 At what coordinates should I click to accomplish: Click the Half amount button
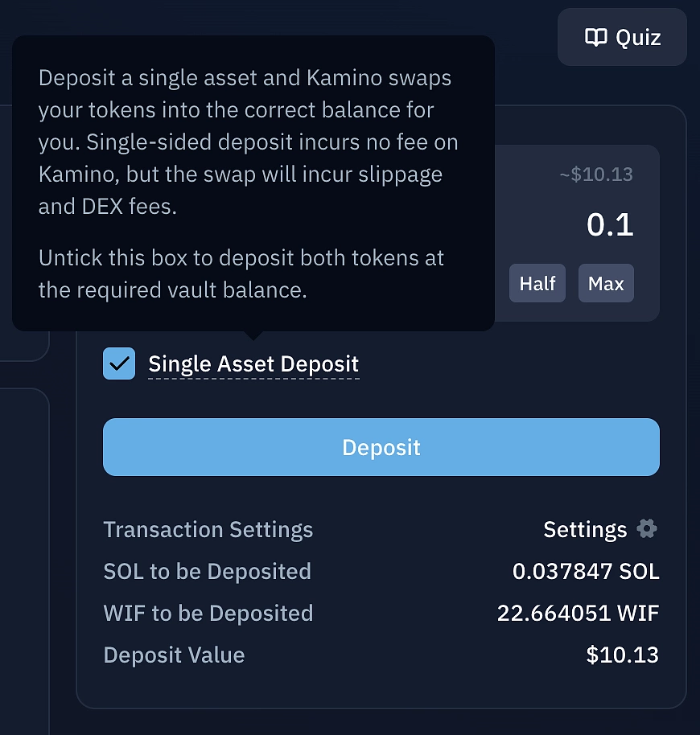click(x=537, y=283)
